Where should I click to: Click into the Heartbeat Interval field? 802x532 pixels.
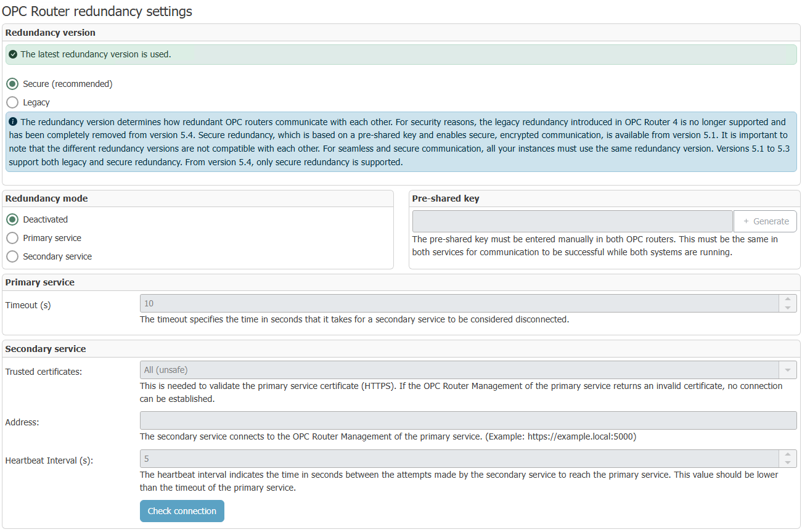[x=459, y=459]
